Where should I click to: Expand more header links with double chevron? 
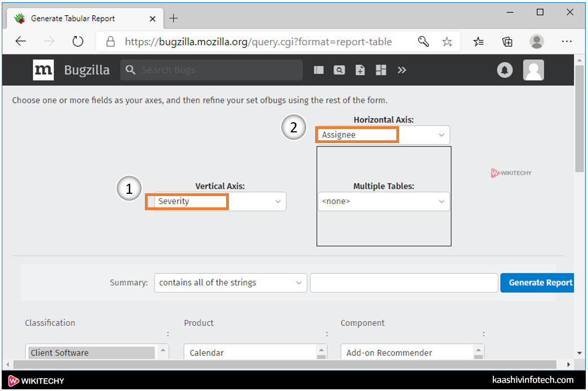coord(401,70)
